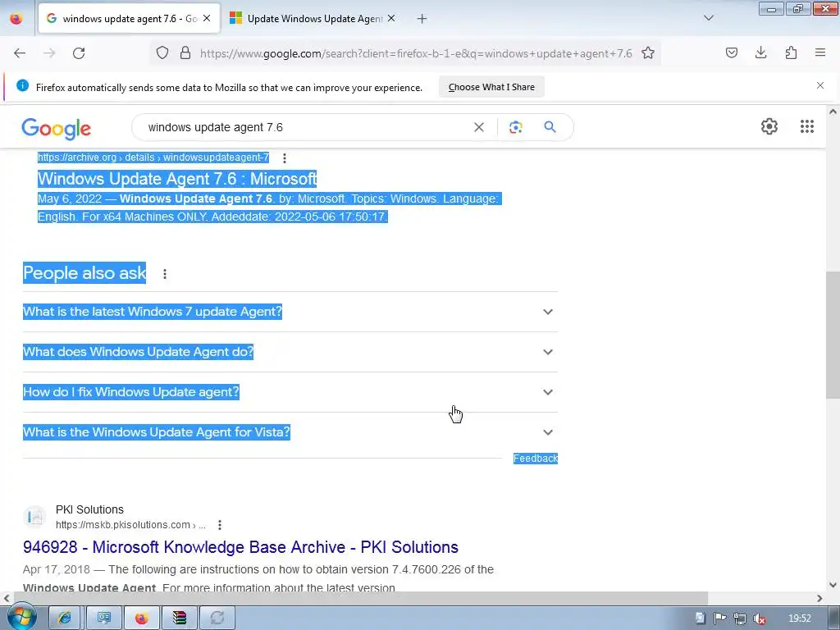Search by image with Google Lens
The height and width of the screenshot is (630, 840).
516,127
